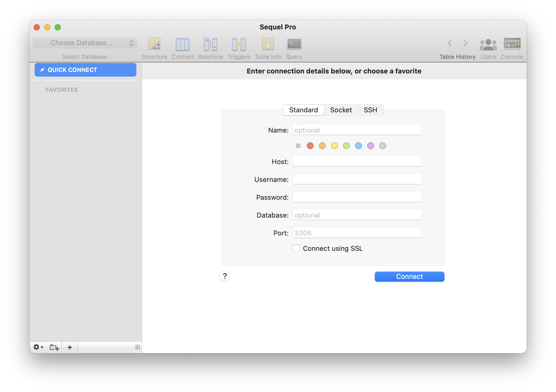Pick the purple connection color
This screenshot has width=556, height=392.
(371, 146)
